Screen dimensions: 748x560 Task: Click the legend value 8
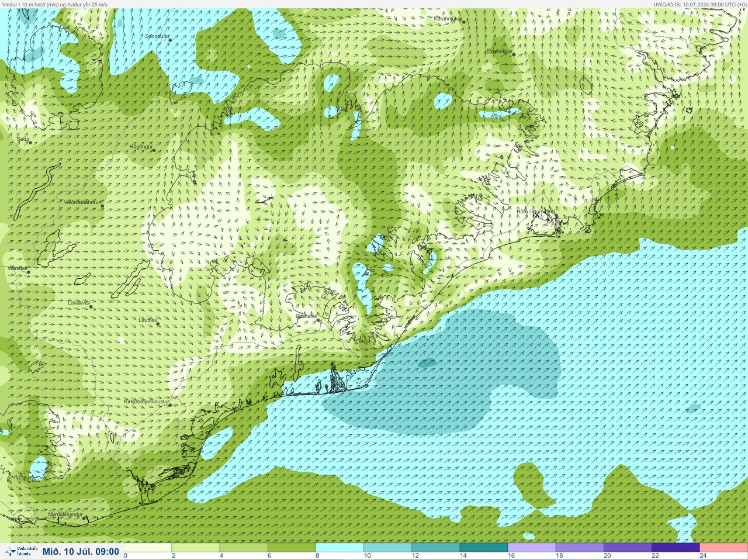coord(317,555)
